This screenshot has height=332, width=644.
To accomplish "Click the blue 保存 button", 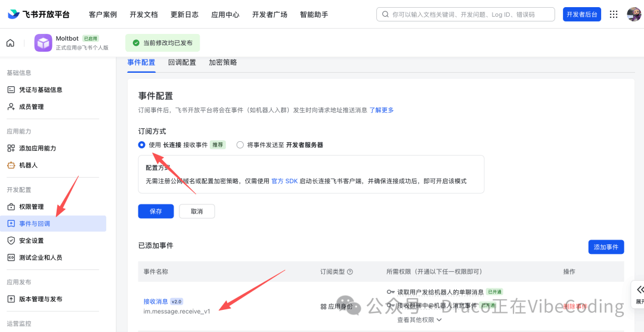I will coord(156,212).
